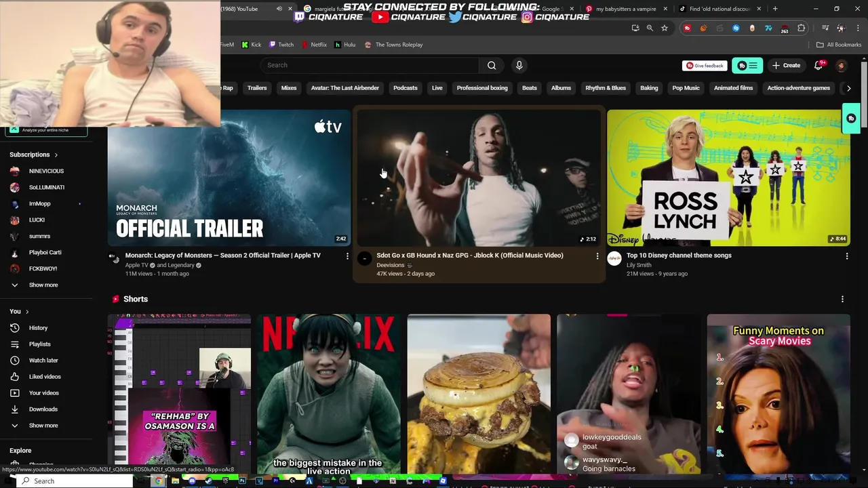The image size is (868, 488).
Task: Mute the YouTube tab speaker icon
Action: tap(279, 9)
